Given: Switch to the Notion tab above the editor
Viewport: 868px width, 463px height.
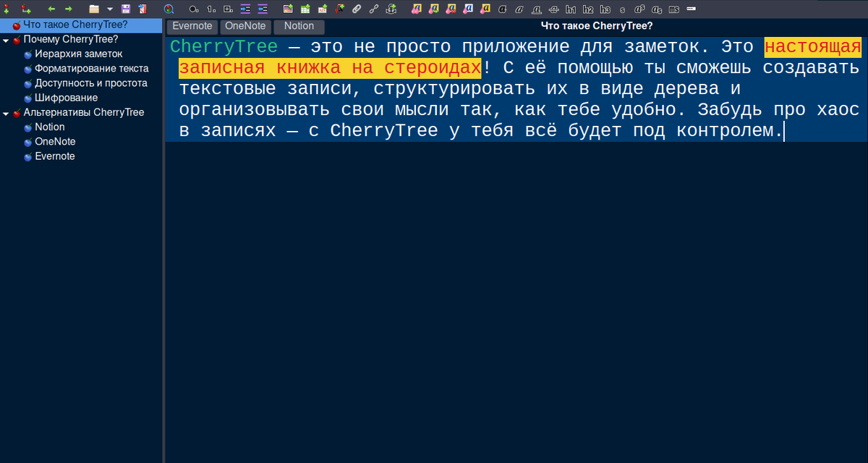Looking at the screenshot, I should point(299,27).
